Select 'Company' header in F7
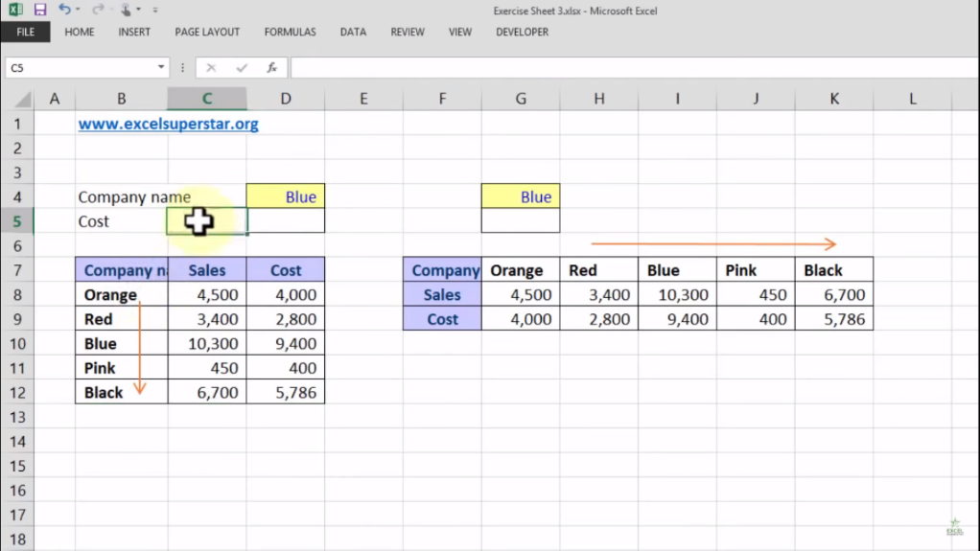Image resolution: width=980 pixels, height=551 pixels. pyautogui.click(x=442, y=270)
